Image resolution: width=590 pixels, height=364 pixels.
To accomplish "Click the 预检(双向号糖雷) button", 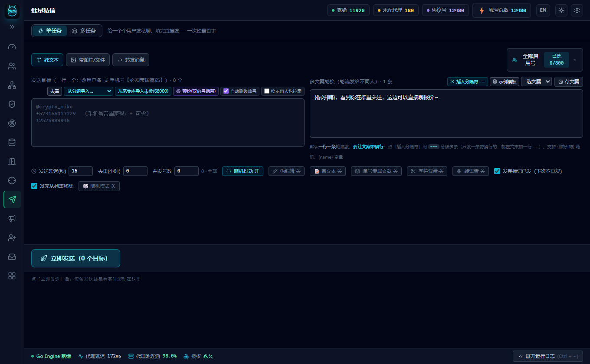I will pyautogui.click(x=196, y=91).
